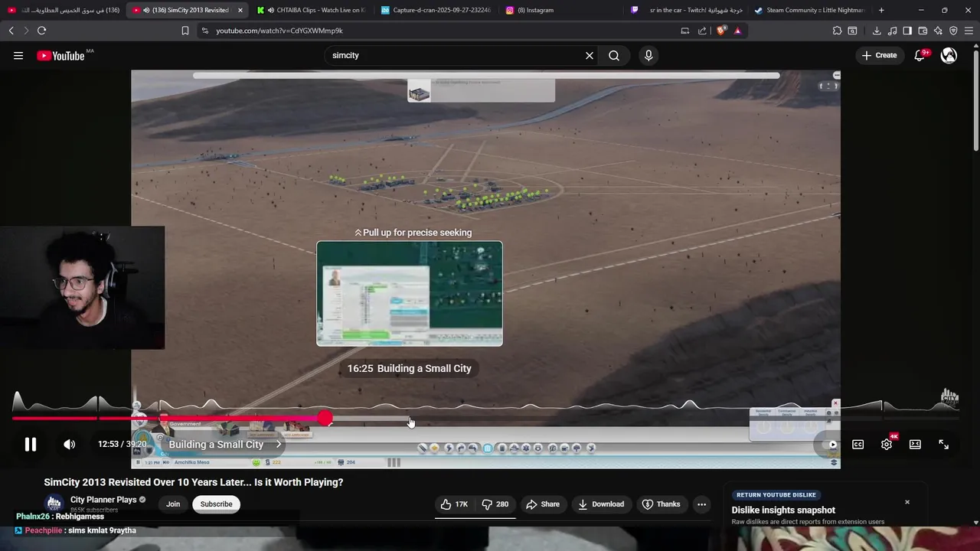Switch to the CHTAIBA Clips tab
Viewport: 980px width, 551px height.
click(312, 10)
